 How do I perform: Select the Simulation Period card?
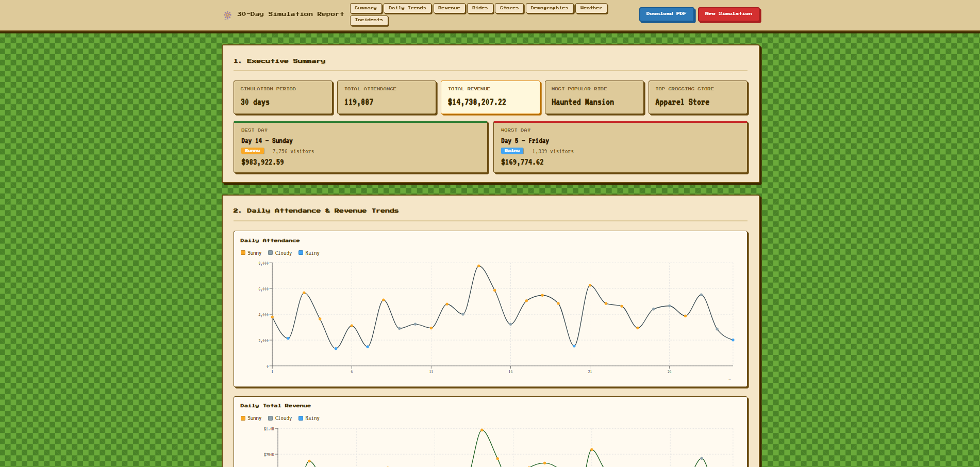click(x=283, y=97)
